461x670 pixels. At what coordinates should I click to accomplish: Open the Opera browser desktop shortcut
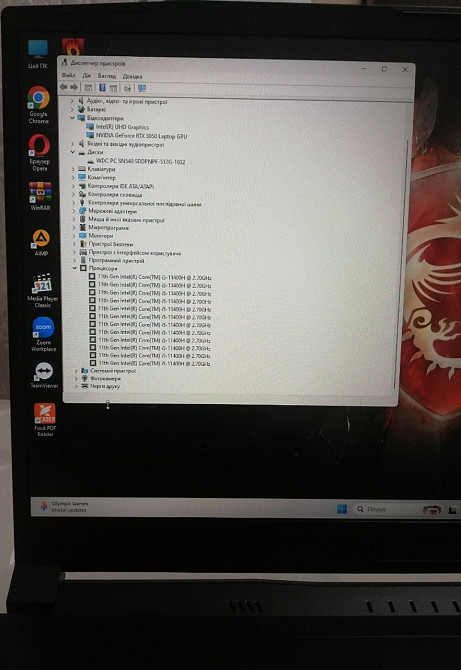click(x=39, y=153)
